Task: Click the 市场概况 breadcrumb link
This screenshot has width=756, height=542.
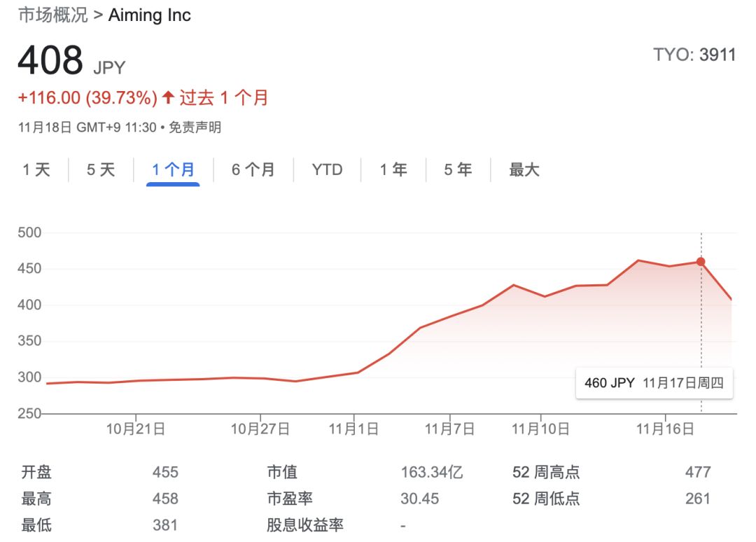Action: (53, 15)
